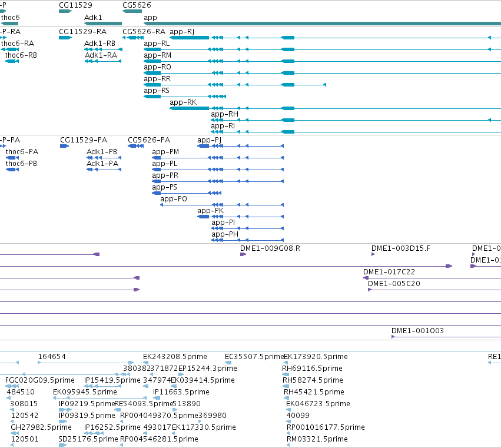501x448 pixels.
Task: Select transcript app-RJ
Action: tap(182, 32)
